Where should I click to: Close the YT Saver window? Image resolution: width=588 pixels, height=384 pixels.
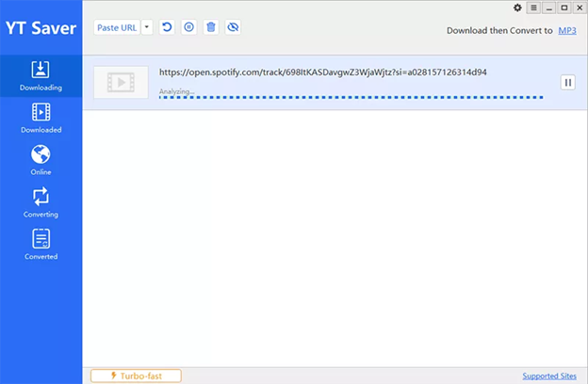[x=580, y=8]
